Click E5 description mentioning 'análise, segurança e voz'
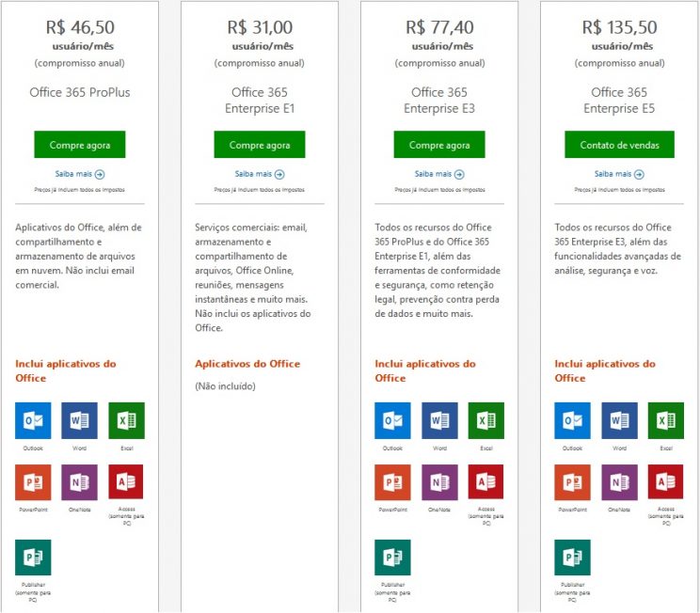 pos(618,249)
